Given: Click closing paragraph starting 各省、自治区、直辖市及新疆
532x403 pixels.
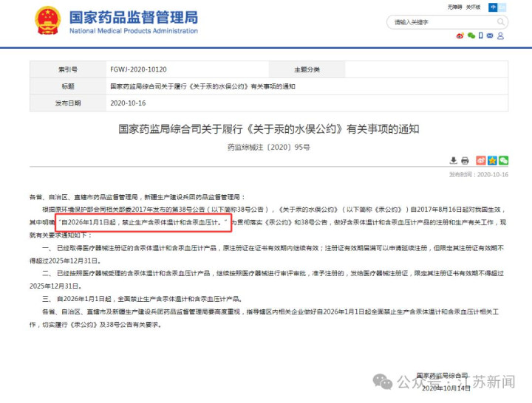Looking at the screenshot, I should pyautogui.click(x=265, y=318).
